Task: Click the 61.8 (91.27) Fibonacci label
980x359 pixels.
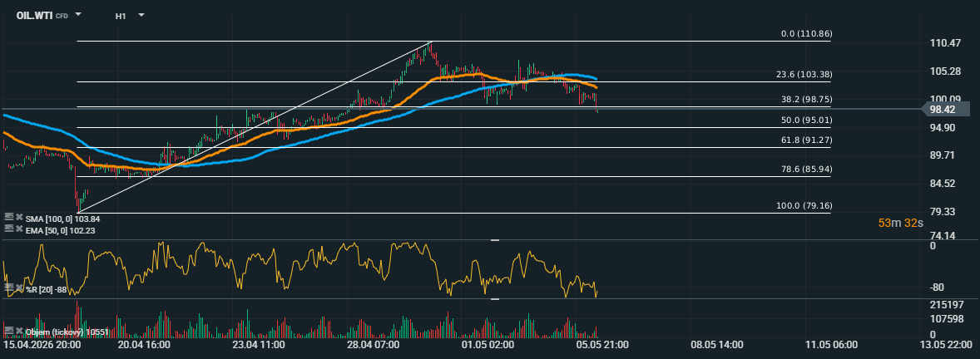Action: tap(806, 140)
